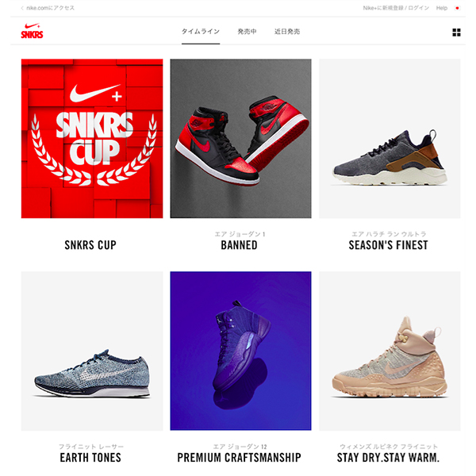The height and width of the screenshot is (476, 476).
Task: Click the Help link
Action: pos(442,8)
